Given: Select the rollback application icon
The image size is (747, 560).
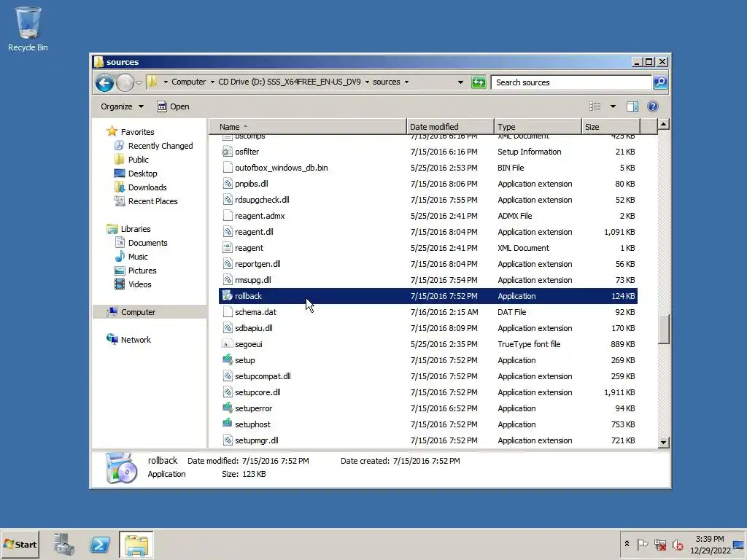Looking at the screenshot, I should [228, 296].
